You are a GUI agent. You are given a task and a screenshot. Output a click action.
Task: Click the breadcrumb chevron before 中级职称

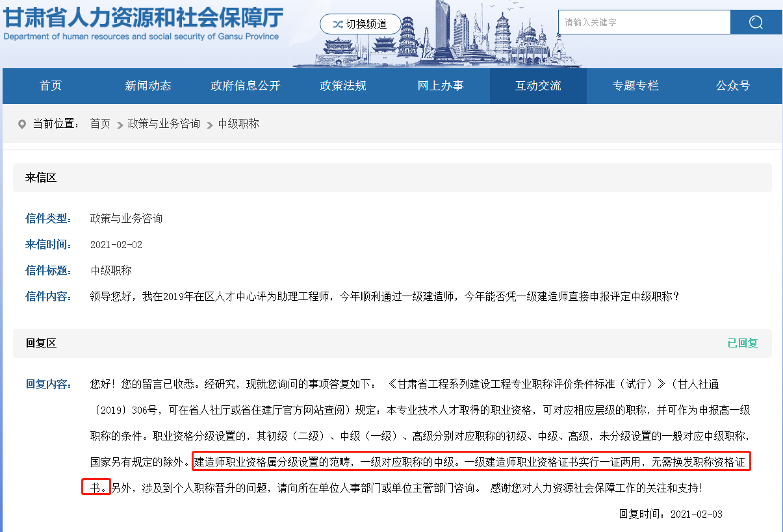[x=209, y=125]
